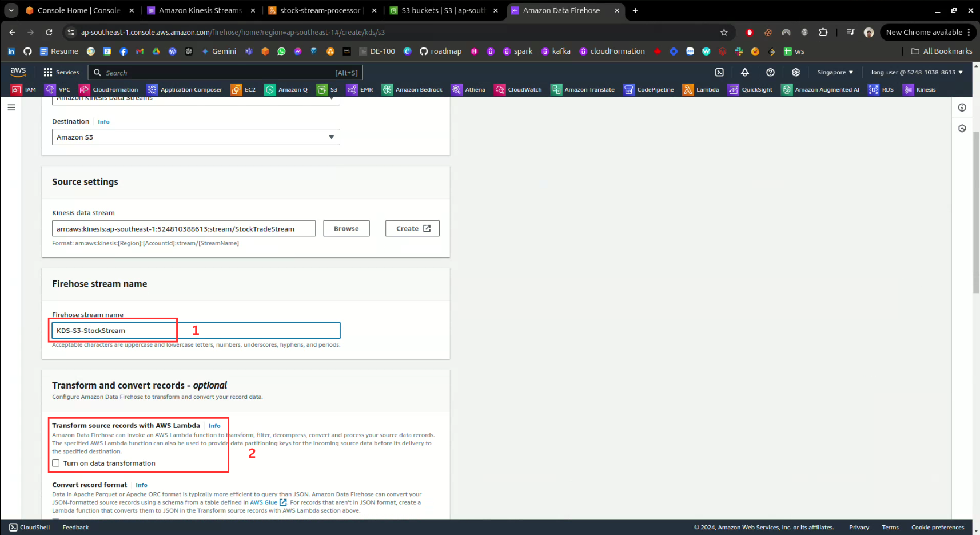Open AWS CloudShell icon in top navigation

[x=719, y=72]
